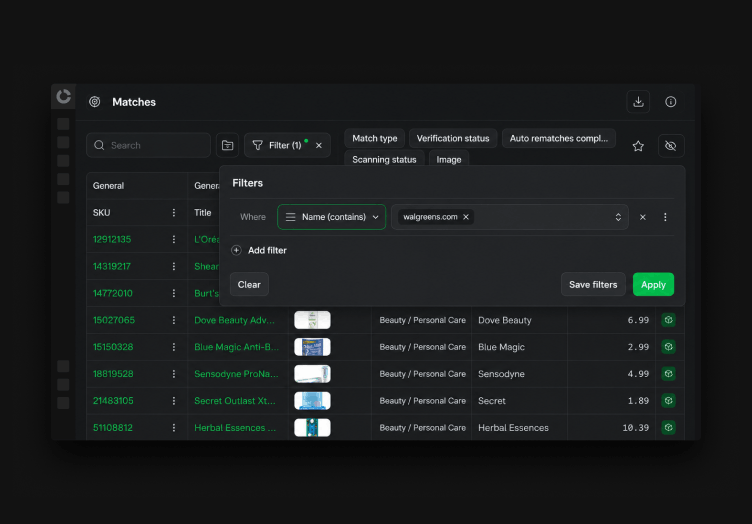Download matches using the export icon
The image size is (752, 524).
pyautogui.click(x=638, y=102)
